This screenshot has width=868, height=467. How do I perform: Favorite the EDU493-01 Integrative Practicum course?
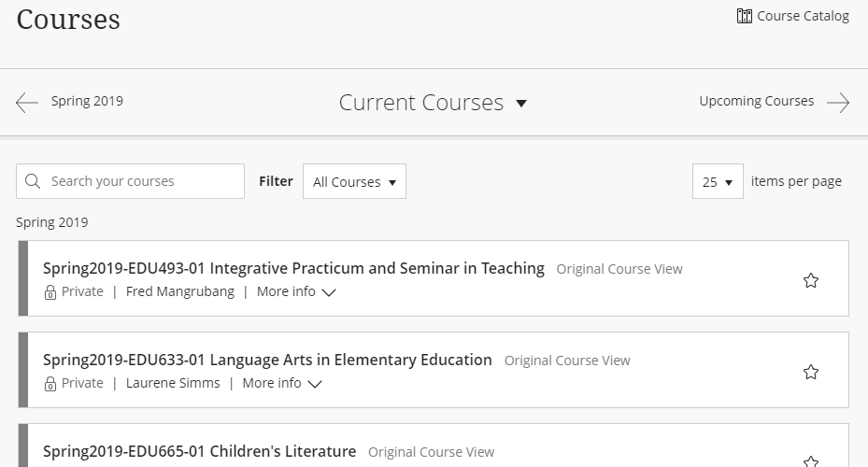tap(811, 280)
